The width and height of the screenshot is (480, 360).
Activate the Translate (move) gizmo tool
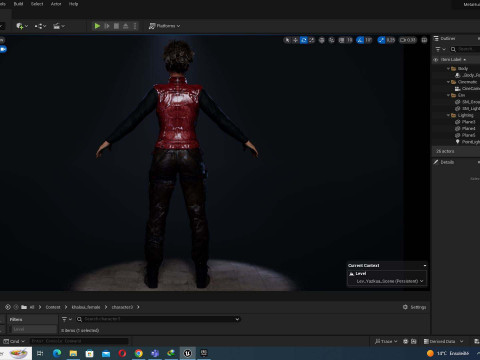tap(295, 40)
